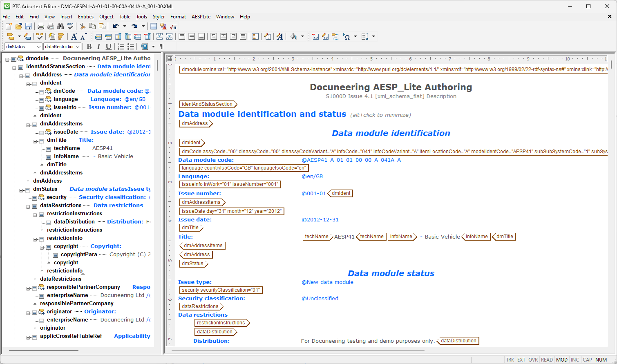Click the tree panel horizontal scrollbar
This screenshot has width=617, height=364.
tap(43, 351)
